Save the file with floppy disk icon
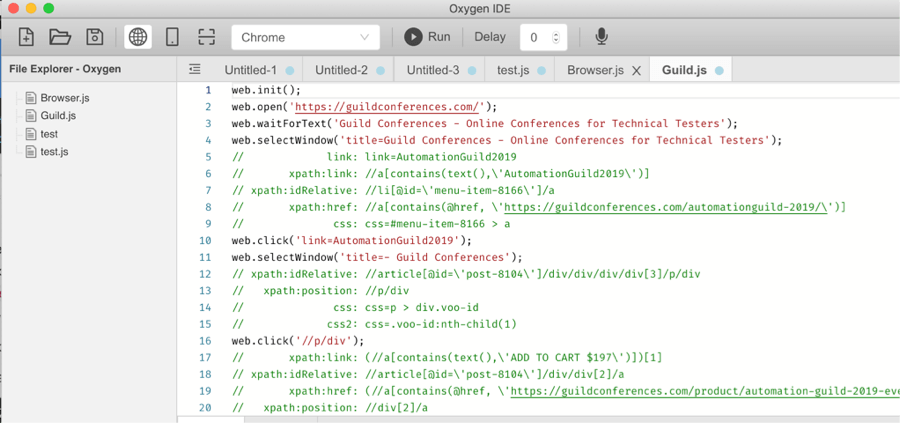This screenshot has height=423, width=900. (94, 37)
